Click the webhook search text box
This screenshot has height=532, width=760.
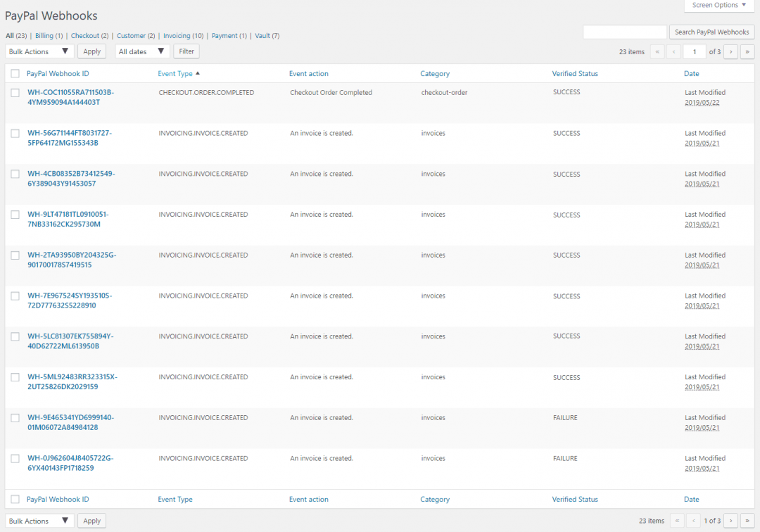point(624,32)
